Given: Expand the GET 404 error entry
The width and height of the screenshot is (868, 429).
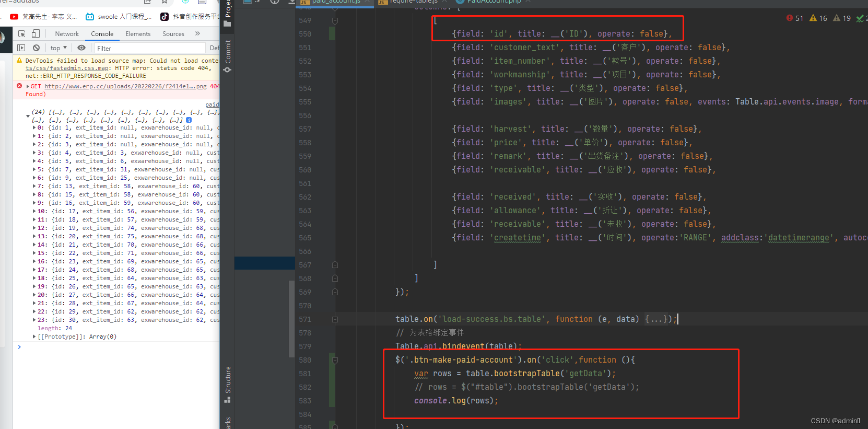Looking at the screenshot, I should pyautogui.click(x=28, y=86).
